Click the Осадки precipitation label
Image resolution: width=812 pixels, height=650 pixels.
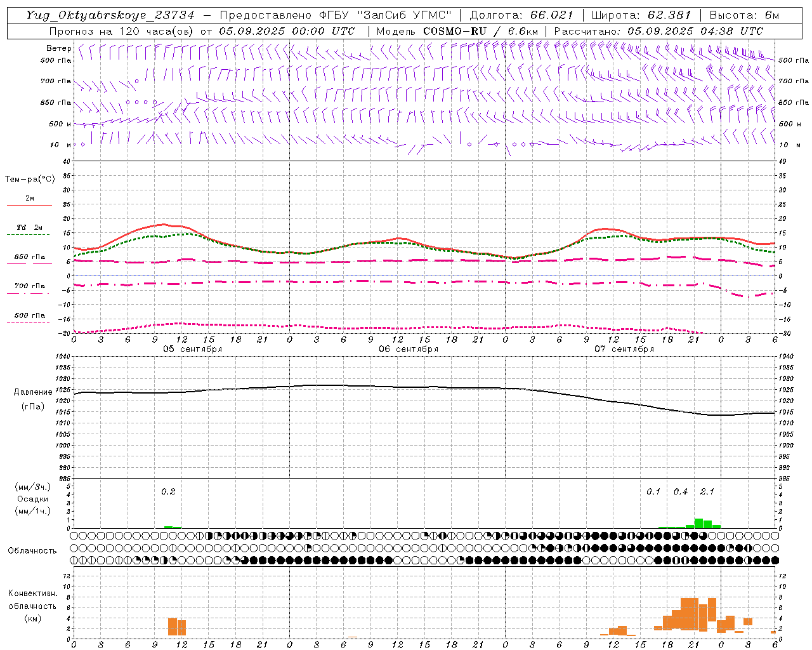click(x=33, y=499)
